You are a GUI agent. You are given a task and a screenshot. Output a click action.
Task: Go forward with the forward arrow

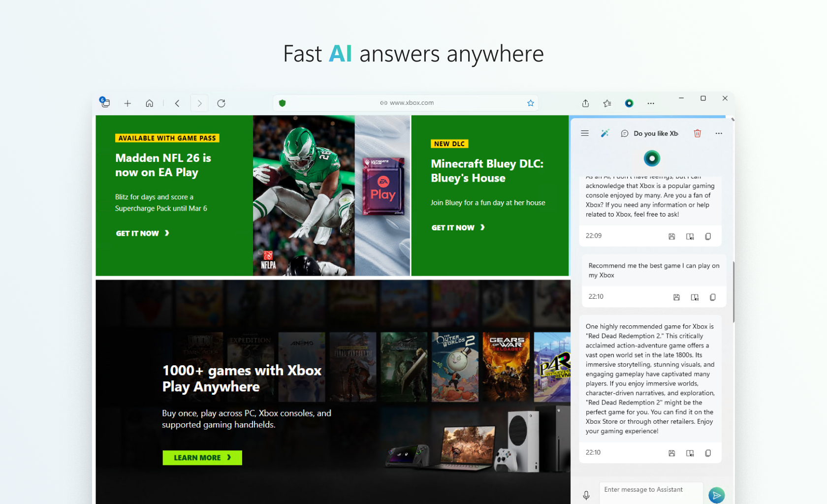point(199,103)
